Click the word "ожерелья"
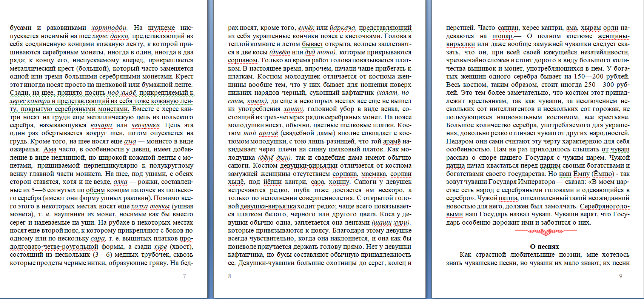Viewport: 644px width, 299px height. [x=25, y=149]
